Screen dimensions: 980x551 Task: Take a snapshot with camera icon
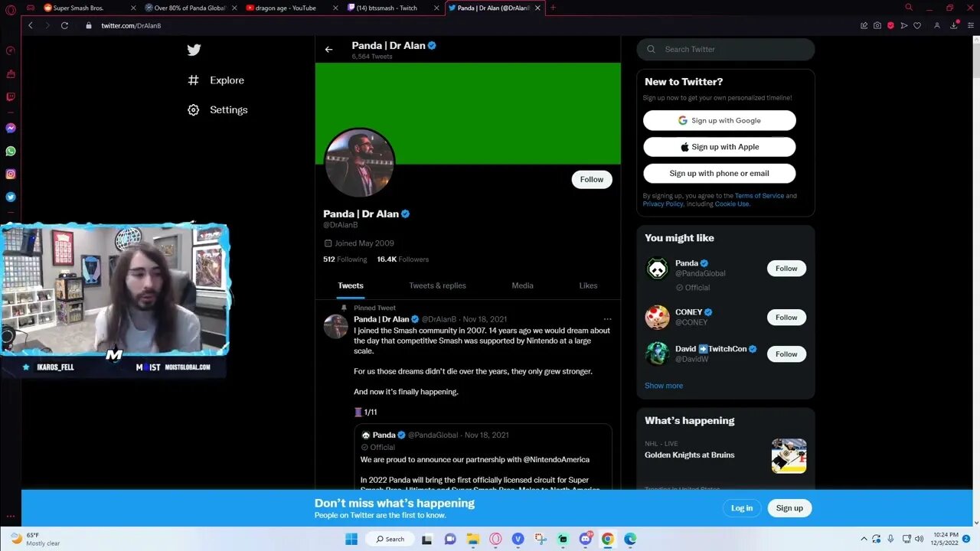click(x=877, y=25)
